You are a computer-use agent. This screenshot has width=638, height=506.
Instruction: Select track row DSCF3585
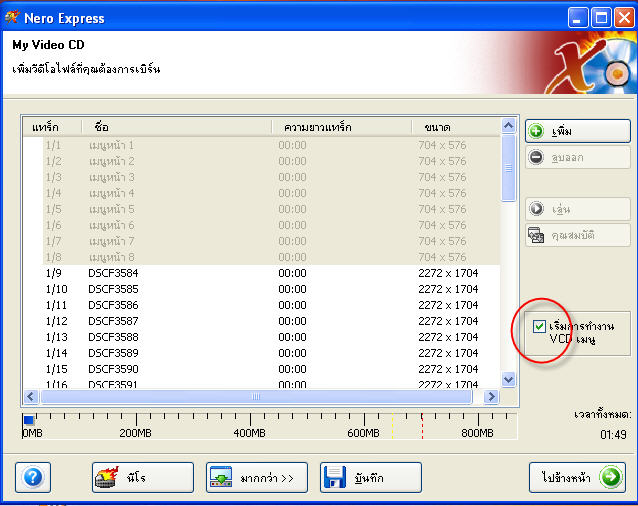(261, 289)
